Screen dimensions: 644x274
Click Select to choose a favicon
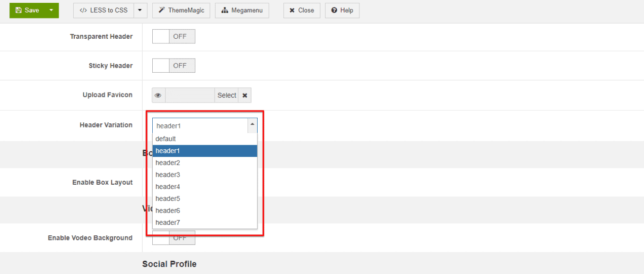[226, 95]
